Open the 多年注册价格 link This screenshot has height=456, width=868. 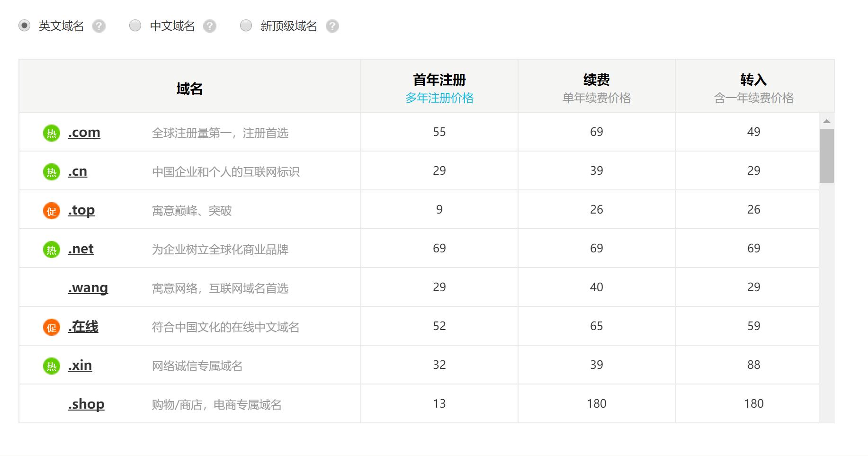point(439,98)
